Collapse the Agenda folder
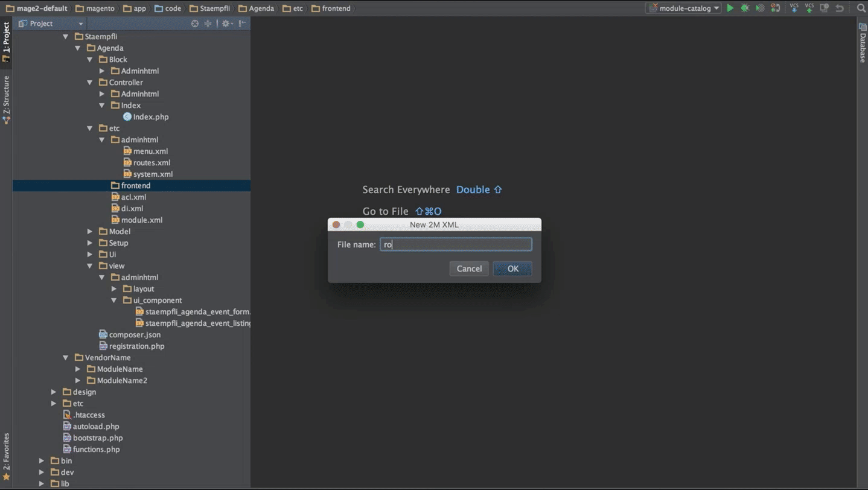 pyautogui.click(x=78, y=48)
